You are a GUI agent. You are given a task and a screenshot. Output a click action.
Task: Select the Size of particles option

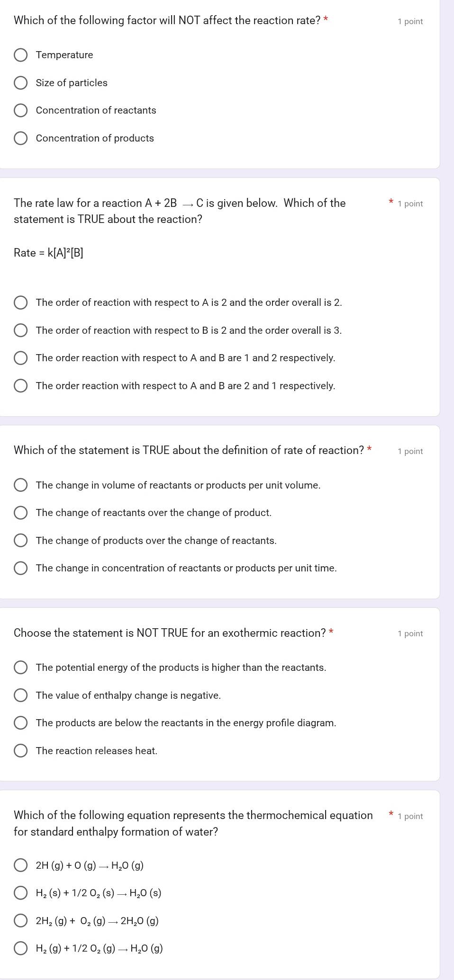coord(21,83)
